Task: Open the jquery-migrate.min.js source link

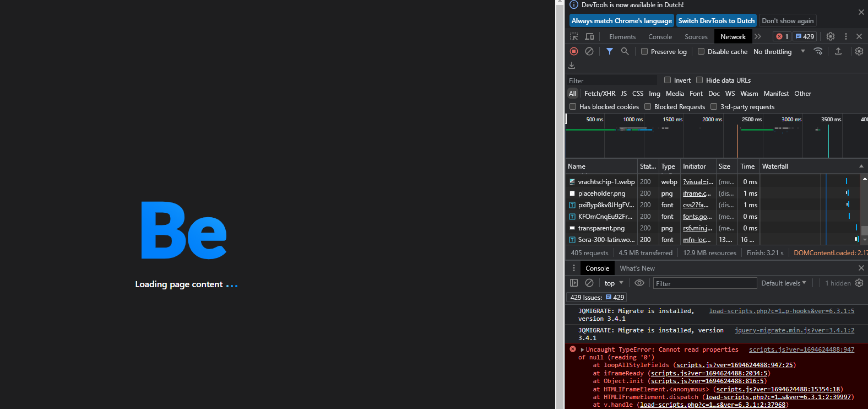Action: (794, 330)
